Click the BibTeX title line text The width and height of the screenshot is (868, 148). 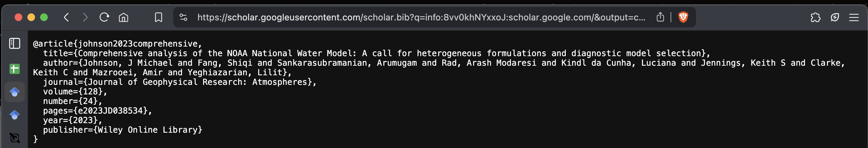point(376,53)
